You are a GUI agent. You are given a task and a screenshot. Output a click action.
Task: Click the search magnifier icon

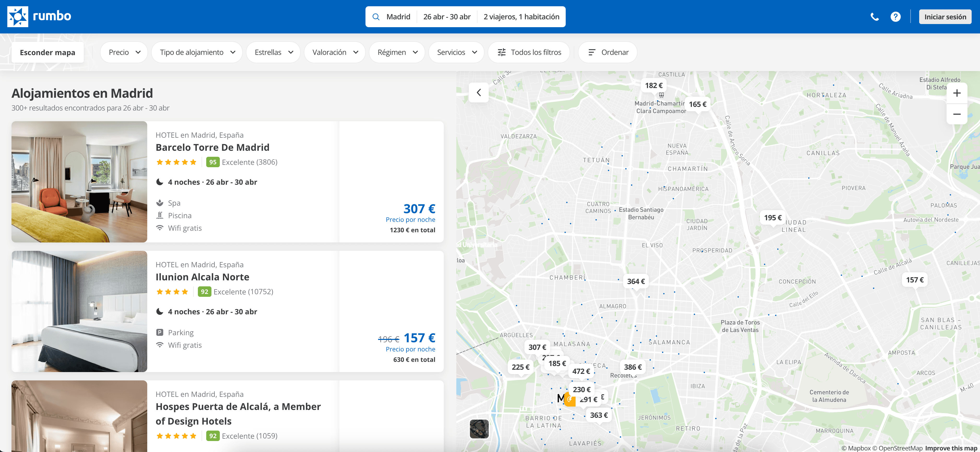coord(376,17)
